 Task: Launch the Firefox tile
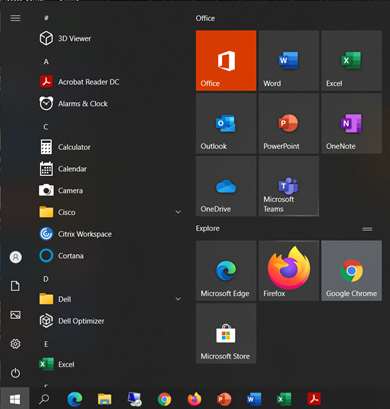coord(289,271)
